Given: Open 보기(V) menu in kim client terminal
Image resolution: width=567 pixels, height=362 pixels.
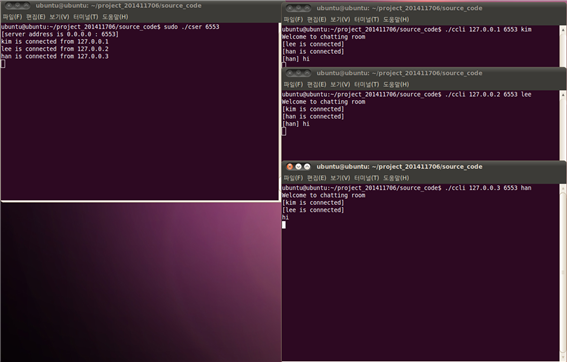Looking at the screenshot, I should point(340,20).
